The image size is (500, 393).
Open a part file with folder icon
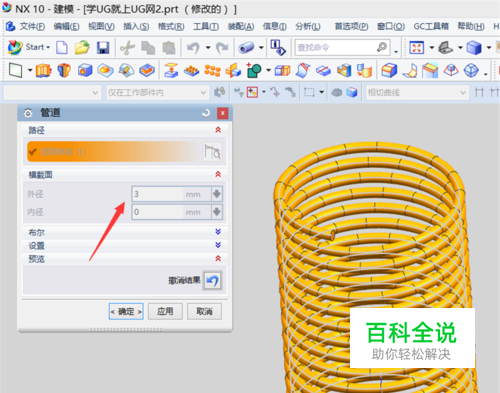pyautogui.click(x=82, y=48)
